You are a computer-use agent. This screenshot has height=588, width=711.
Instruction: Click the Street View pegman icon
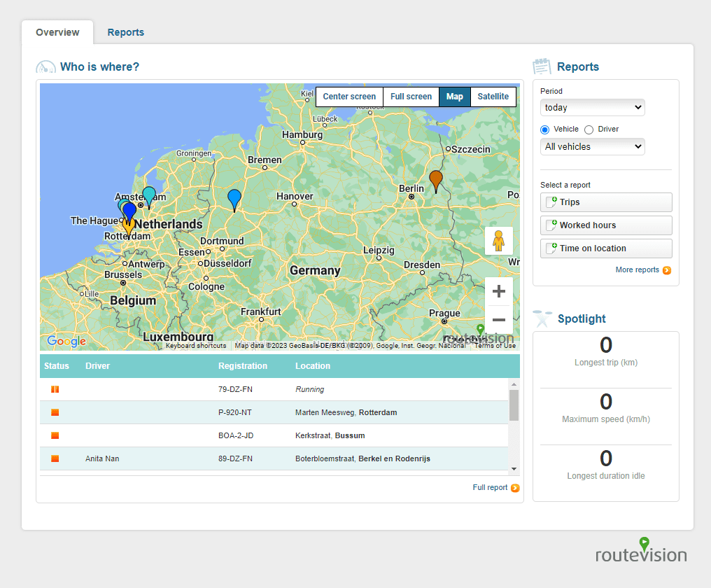[499, 240]
